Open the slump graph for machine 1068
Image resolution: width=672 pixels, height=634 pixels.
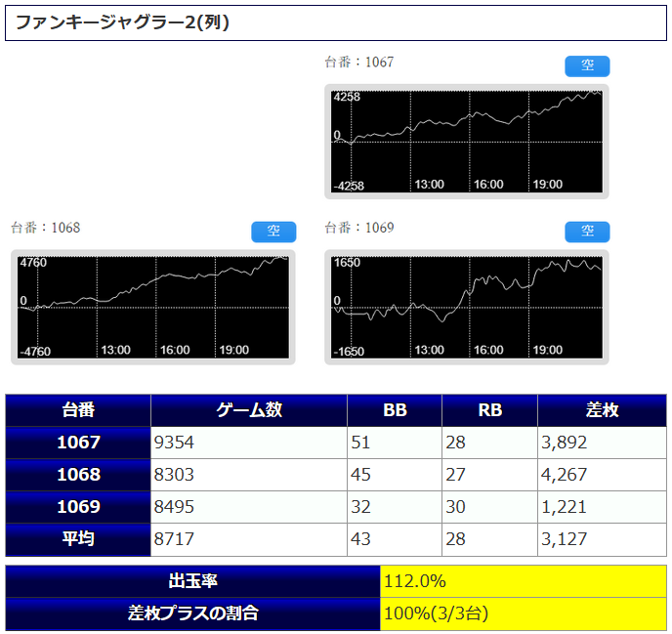(152, 308)
